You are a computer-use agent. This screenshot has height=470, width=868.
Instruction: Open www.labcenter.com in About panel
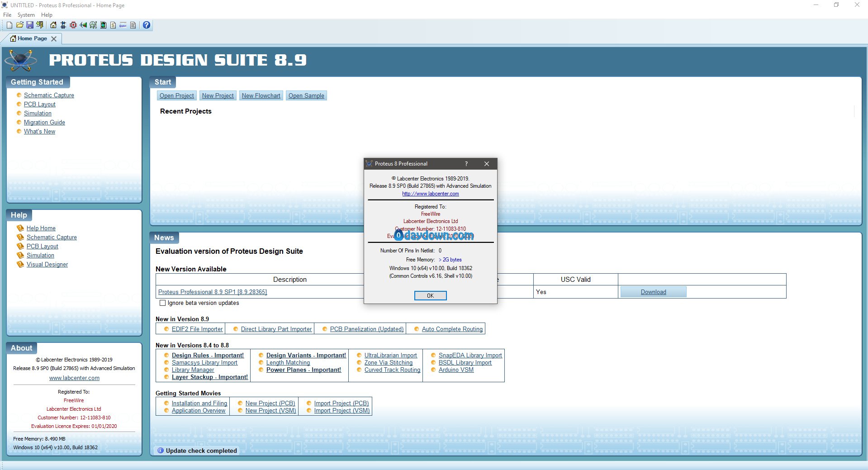click(x=74, y=378)
